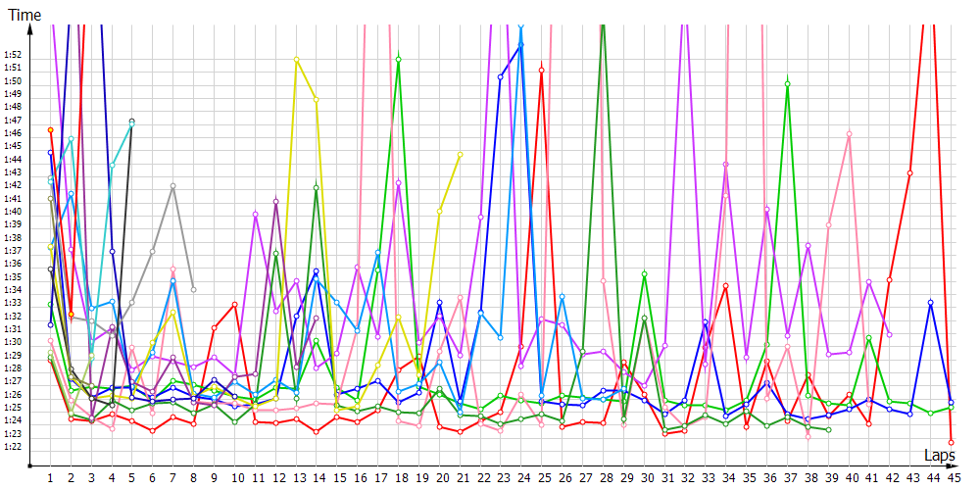Click the gray peak point at lap 7
Image resolution: width=980 pixels, height=490 pixels.
173,185
